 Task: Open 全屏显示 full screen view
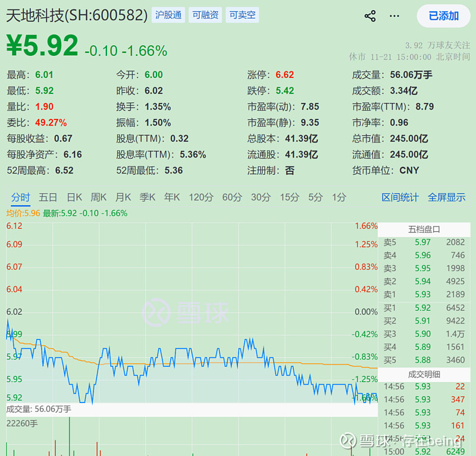pos(447,197)
